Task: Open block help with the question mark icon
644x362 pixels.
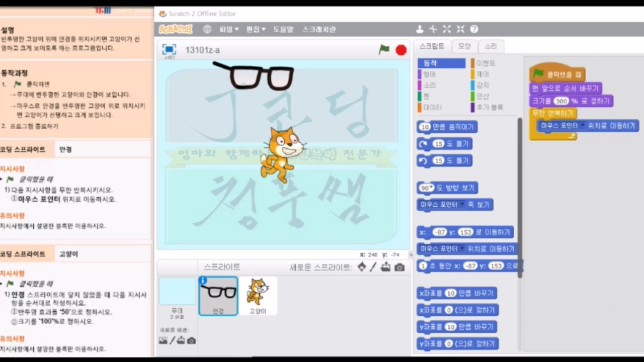Action: [x=473, y=29]
